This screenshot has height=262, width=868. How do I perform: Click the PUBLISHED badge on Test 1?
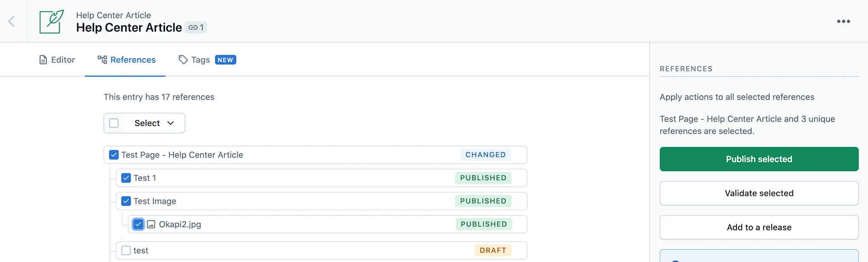pos(483,178)
